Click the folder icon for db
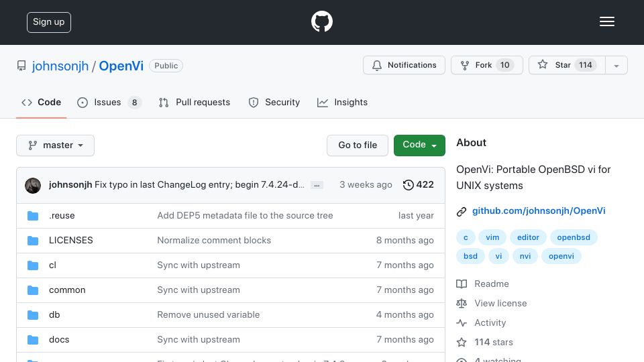This screenshot has width=644, height=362. (33, 315)
